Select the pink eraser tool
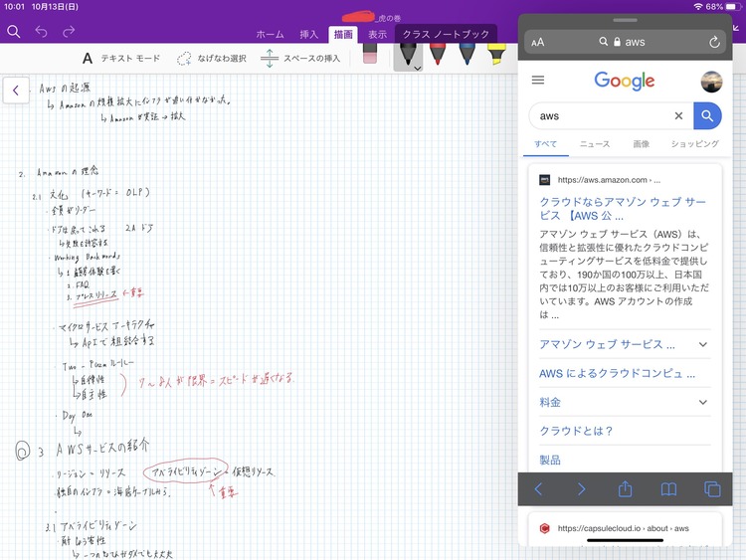The image size is (746, 560). click(x=370, y=54)
